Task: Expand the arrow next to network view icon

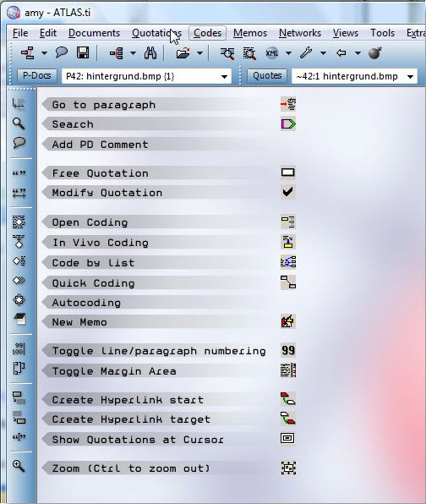Action: [x=44, y=53]
